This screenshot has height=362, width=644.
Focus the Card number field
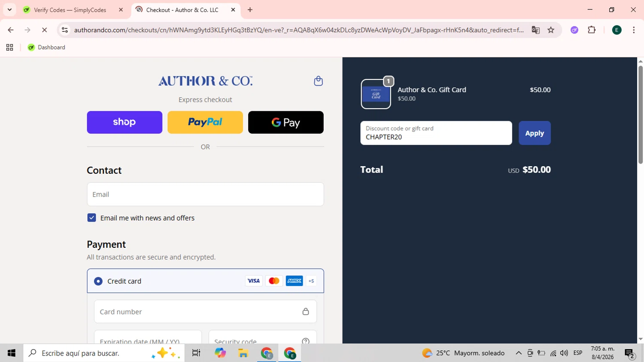205,312
